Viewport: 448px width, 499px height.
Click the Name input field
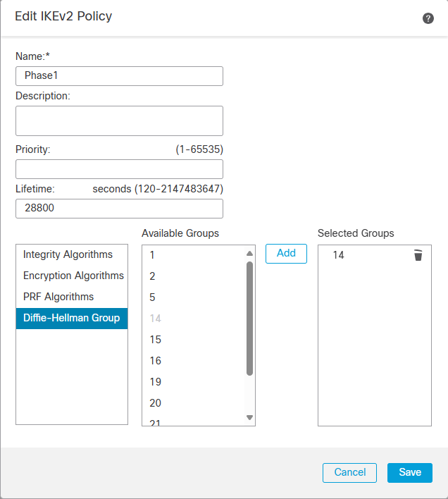click(119, 76)
